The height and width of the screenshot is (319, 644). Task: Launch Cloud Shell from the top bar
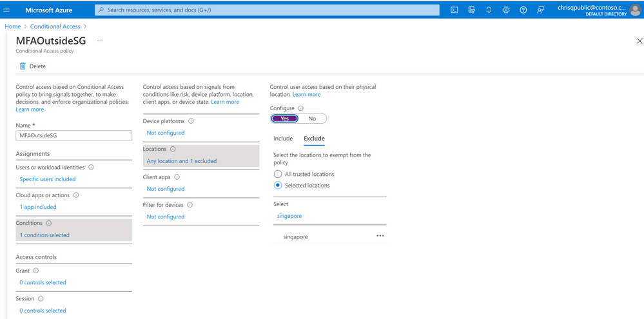[454, 10]
